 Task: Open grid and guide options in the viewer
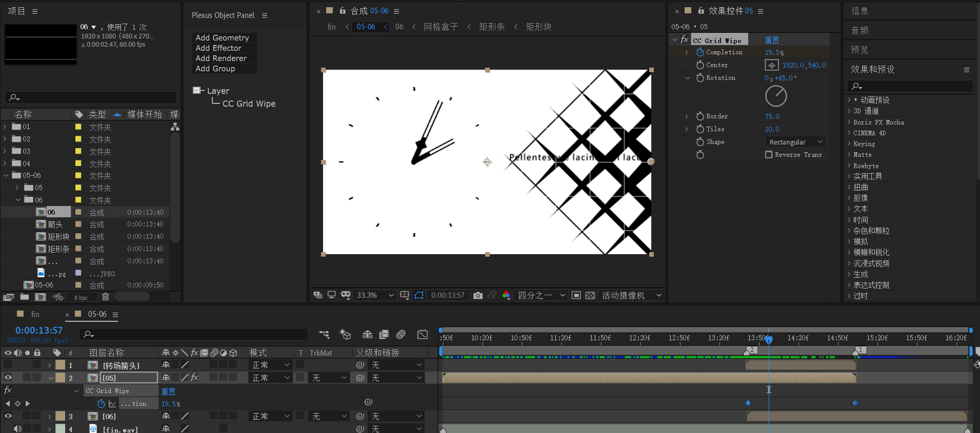click(405, 295)
